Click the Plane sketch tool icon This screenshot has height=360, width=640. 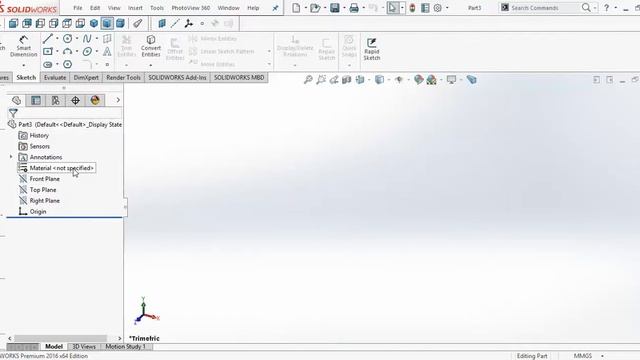click(x=107, y=39)
